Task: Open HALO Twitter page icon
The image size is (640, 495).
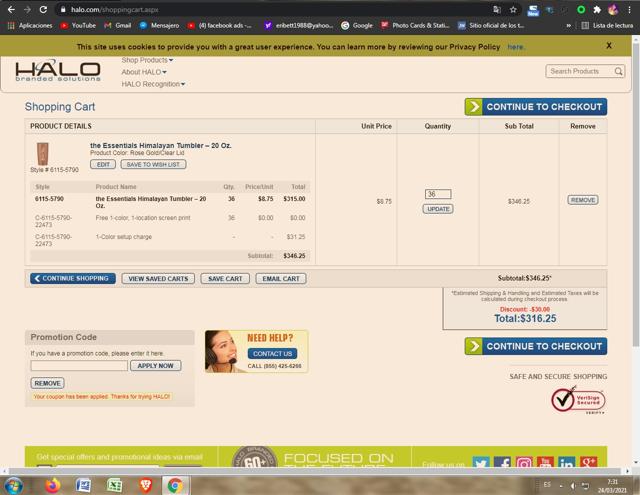Action: 481,463
